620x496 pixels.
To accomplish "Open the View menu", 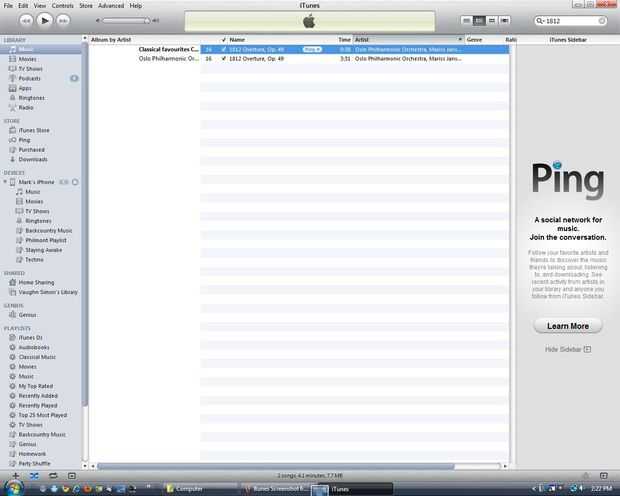I will point(40,6).
